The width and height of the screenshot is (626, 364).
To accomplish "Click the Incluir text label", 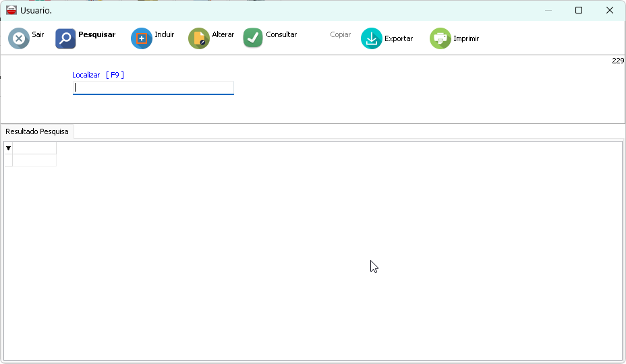I will [x=164, y=34].
